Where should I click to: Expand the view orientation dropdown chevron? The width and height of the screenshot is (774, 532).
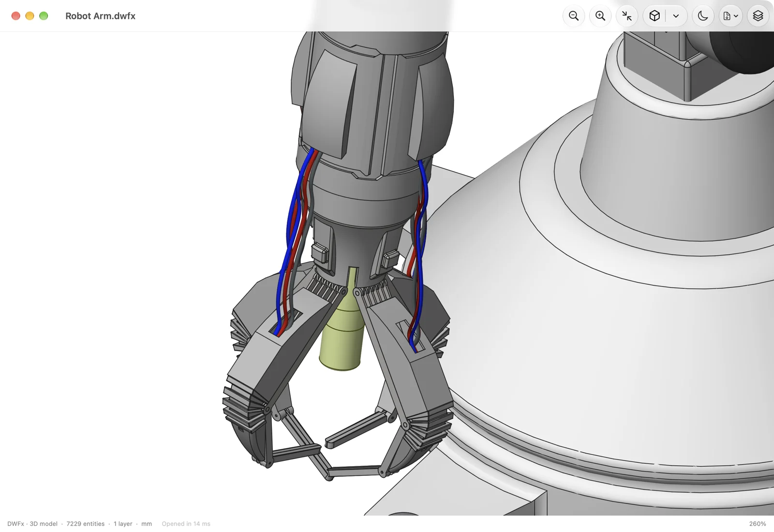[x=676, y=16]
